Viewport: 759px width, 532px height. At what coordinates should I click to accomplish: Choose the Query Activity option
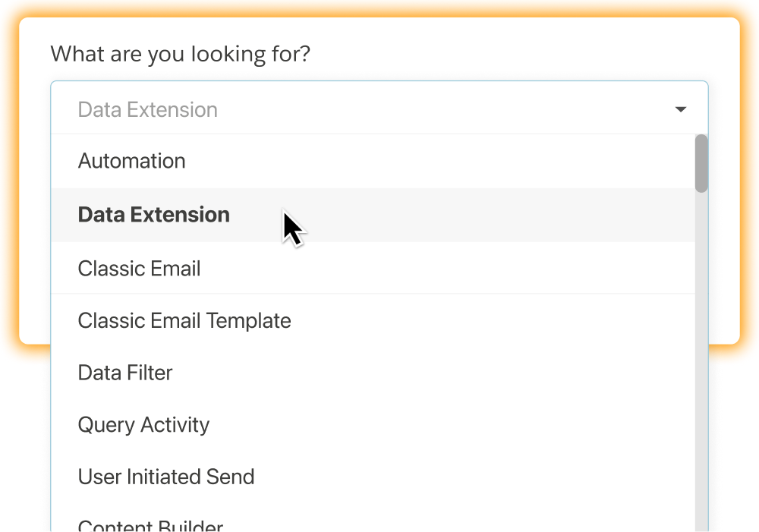pos(143,424)
